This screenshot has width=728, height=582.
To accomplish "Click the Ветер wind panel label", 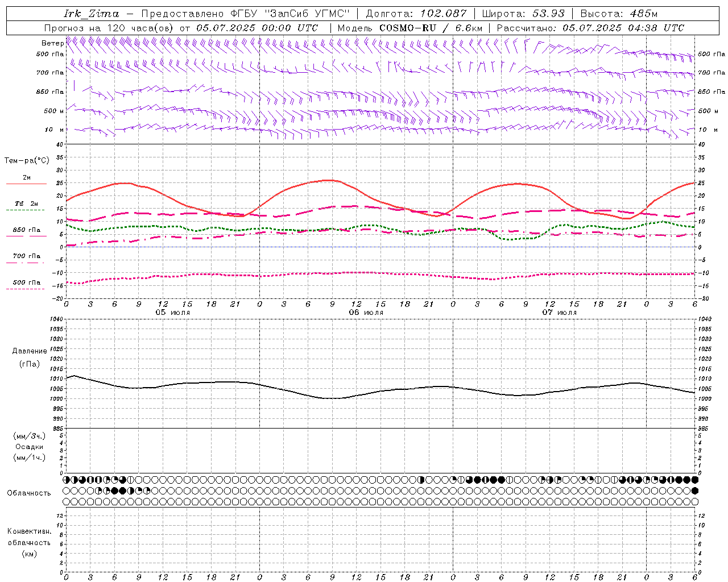I will [52, 43].
